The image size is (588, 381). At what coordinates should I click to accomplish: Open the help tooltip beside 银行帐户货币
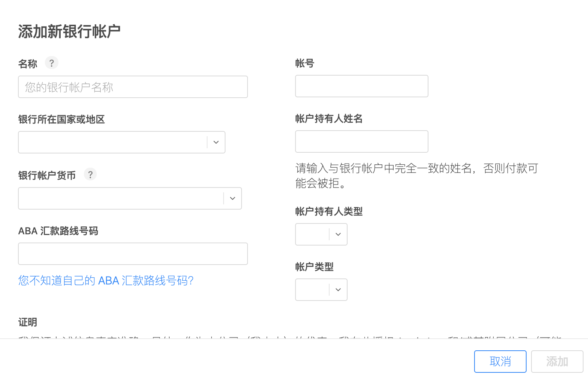click(x=90, y=174)
